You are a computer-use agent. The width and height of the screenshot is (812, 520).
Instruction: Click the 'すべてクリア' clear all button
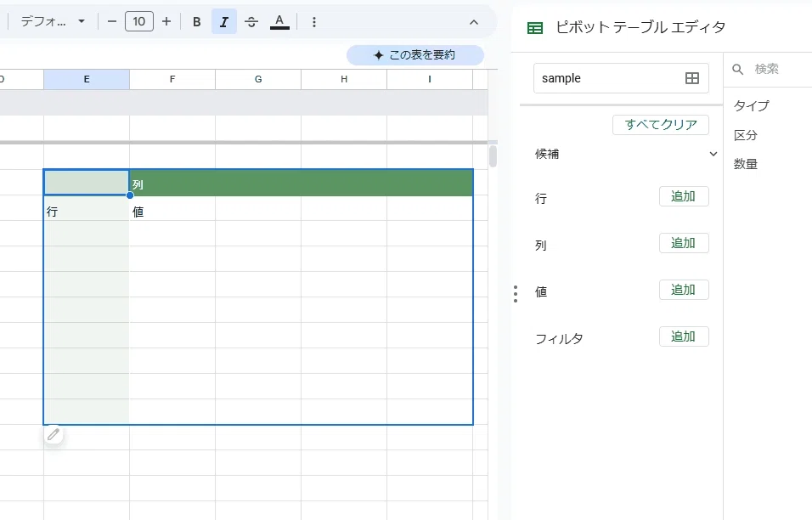[x=661, y=125]
